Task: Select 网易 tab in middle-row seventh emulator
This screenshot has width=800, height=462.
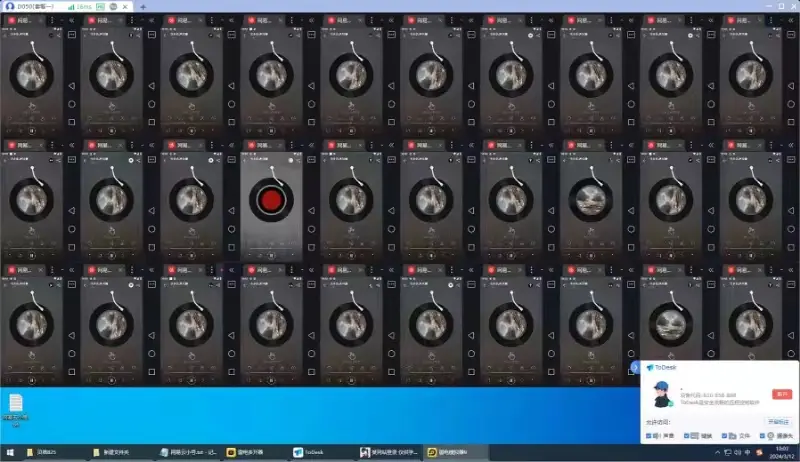Action: coord(503,145)
